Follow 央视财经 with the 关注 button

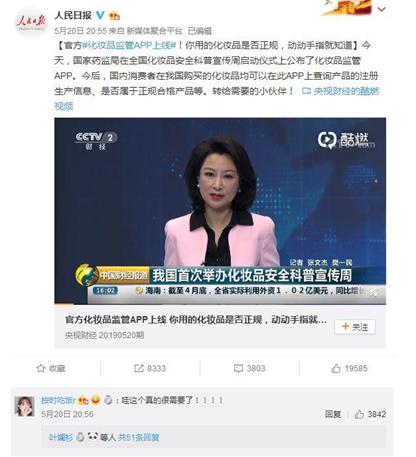point(355,327)
